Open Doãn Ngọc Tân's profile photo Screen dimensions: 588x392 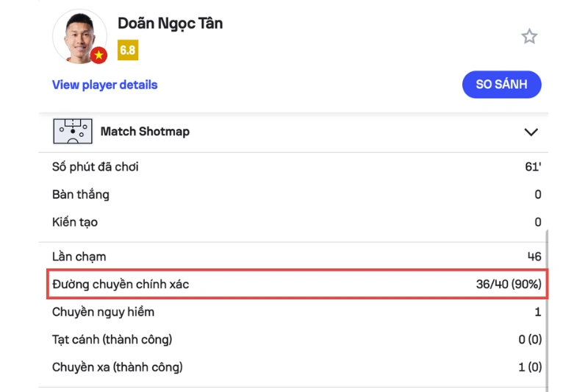point(78,35)
